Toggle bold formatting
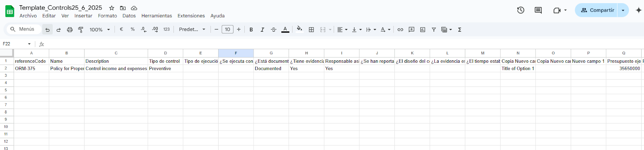The height and width of the screenshot is (150, 644). 251,29
